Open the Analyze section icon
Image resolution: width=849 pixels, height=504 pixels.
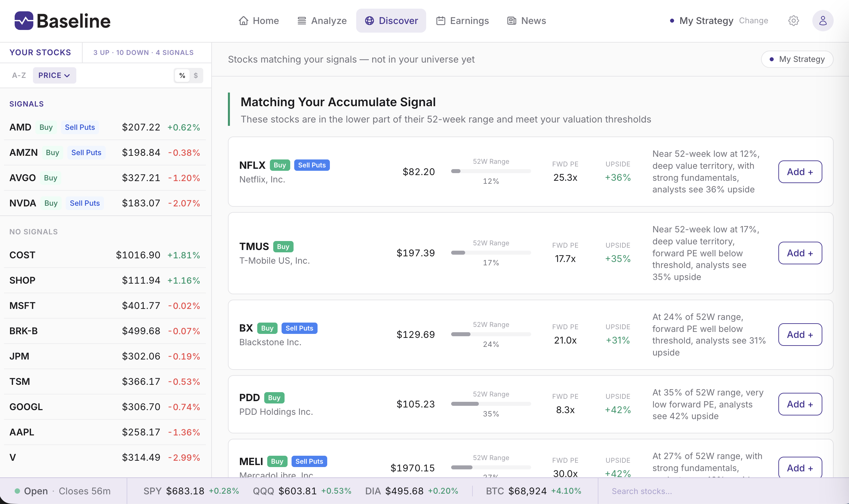coord(301,20)
